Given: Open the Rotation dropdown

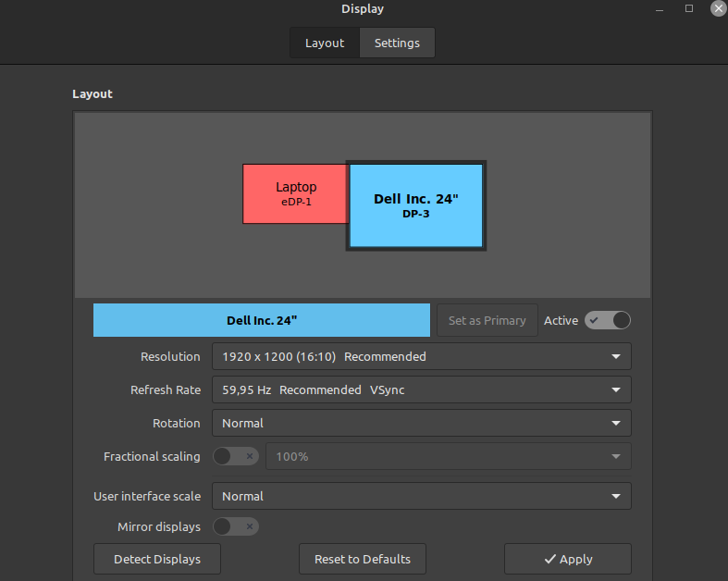Looking at the screenshot, I should click(x=421, y=423).
